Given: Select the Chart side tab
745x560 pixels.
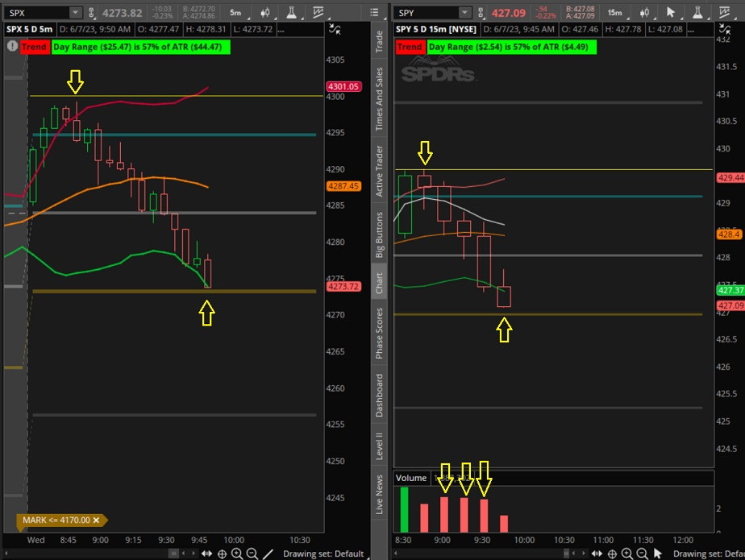Looking at the screenshot, I should pyautogui.click(x=379, y=283).
